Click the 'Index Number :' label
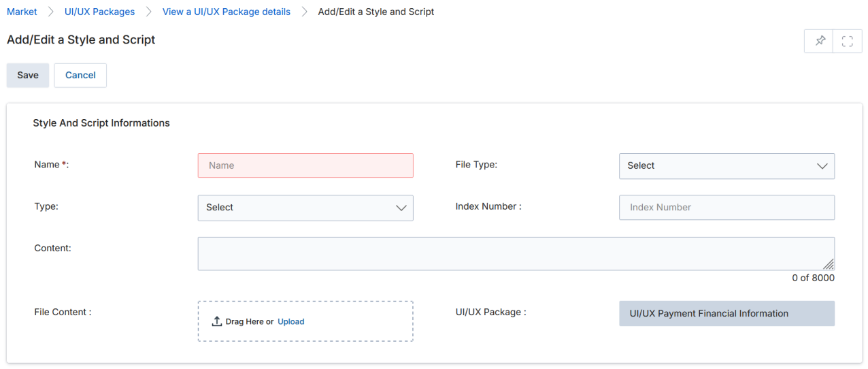This screenshot has height=369, width=868. (488, 206)
